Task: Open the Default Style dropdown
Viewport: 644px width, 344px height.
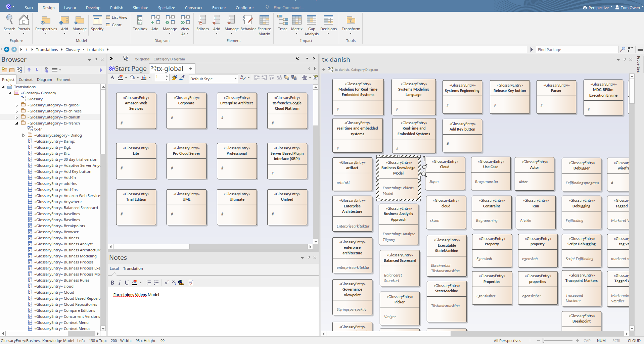Action: pos(235,79)
